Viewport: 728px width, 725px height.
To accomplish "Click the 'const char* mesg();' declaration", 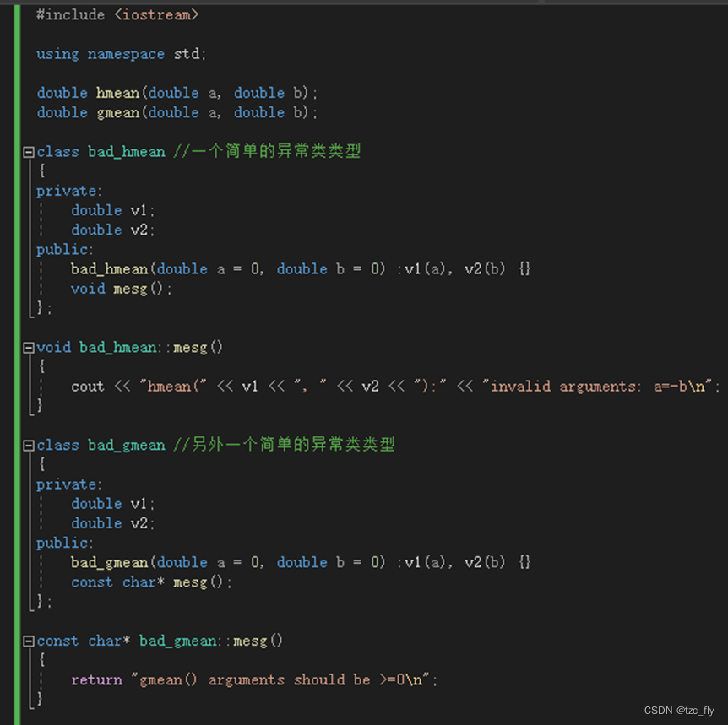I will tap(151, 582).
